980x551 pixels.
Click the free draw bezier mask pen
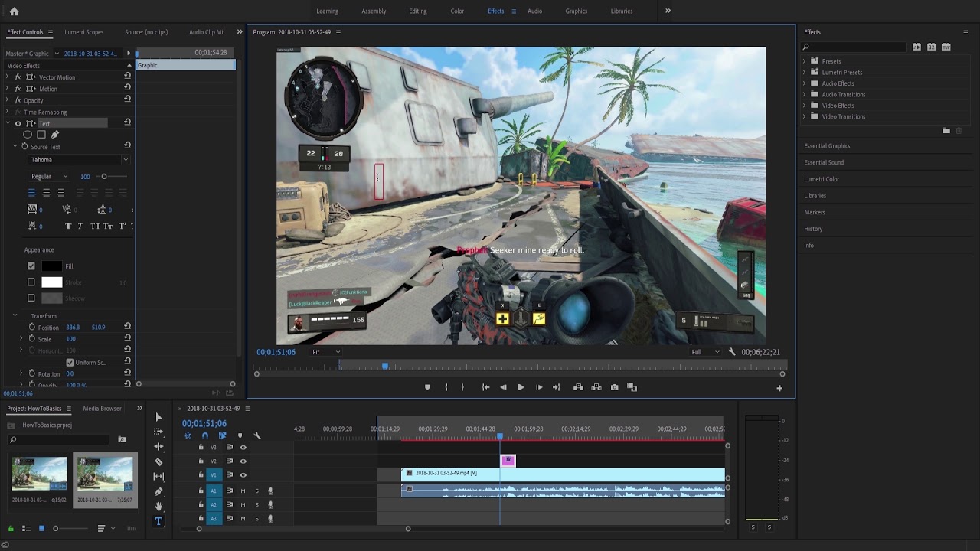click(x=55, y=135)
